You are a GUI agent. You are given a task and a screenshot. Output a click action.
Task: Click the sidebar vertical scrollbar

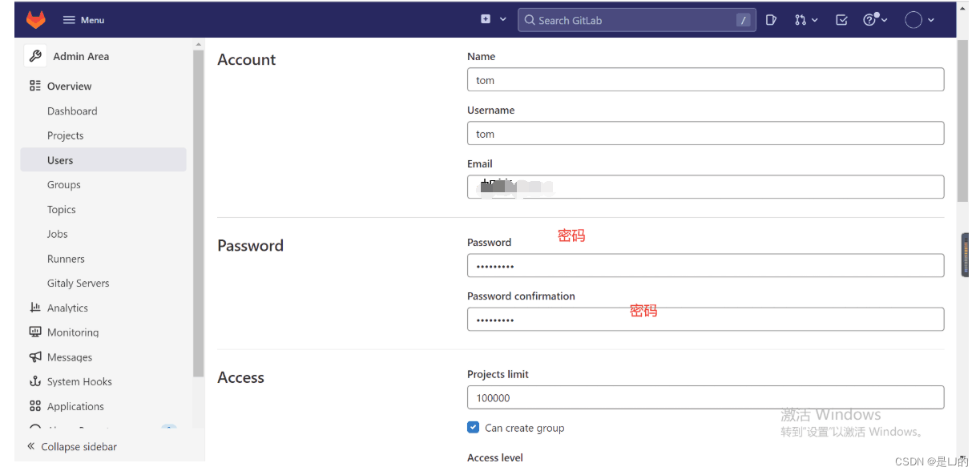click(x=199, y=213)
